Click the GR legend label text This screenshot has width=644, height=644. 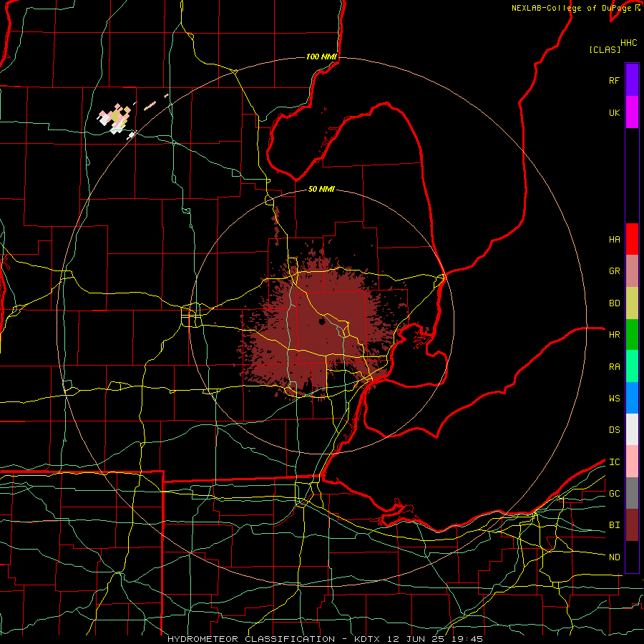614,271
